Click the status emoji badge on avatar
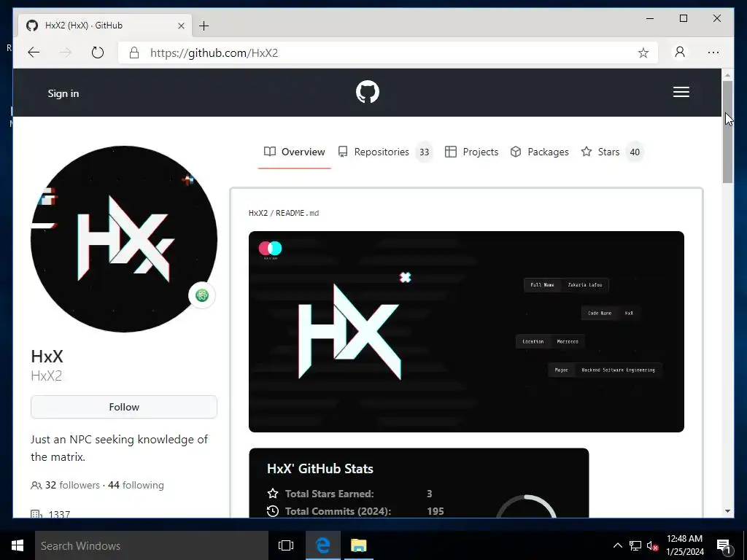Image resolution: width=747 pixels, height=560 pixels. [202, 295]
